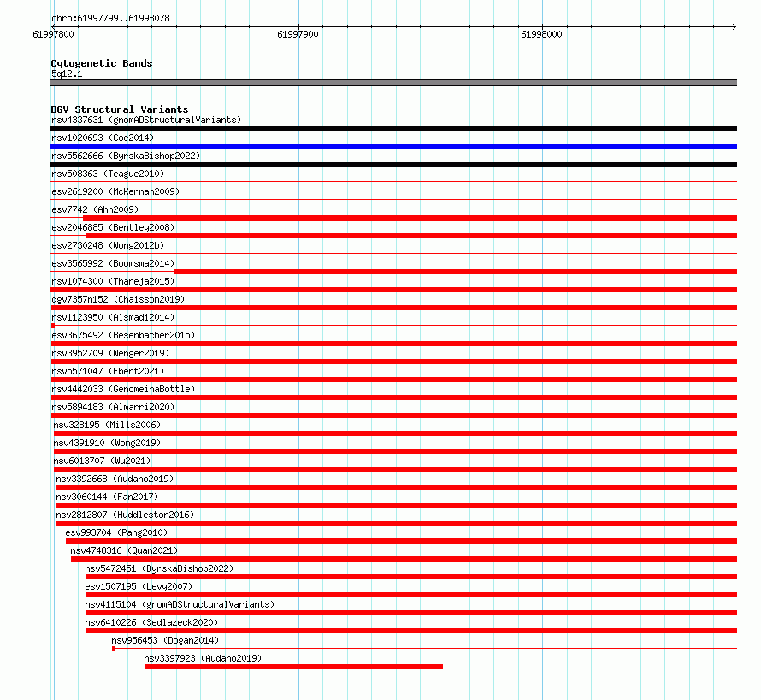Click nsv328195 (Mills2006) label
The height and width of the screenshot is (700, 761).
coord(107,425)
